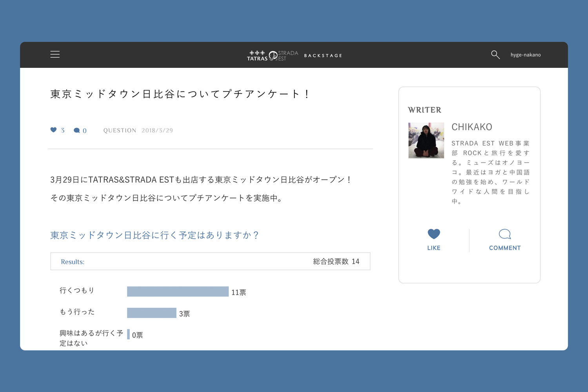Click the BACKSTAGE header label
The width and height of the screenshot is (588, 392).
[323, 56]
